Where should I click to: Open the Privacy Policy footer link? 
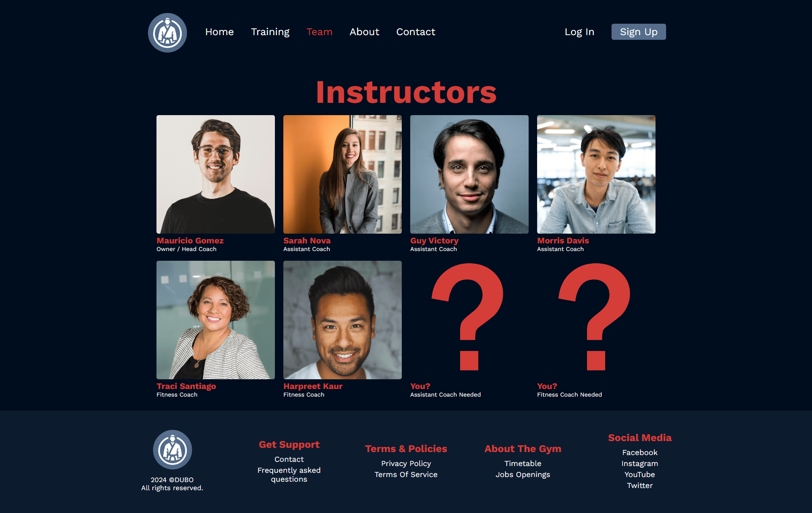tap(406, 463)
